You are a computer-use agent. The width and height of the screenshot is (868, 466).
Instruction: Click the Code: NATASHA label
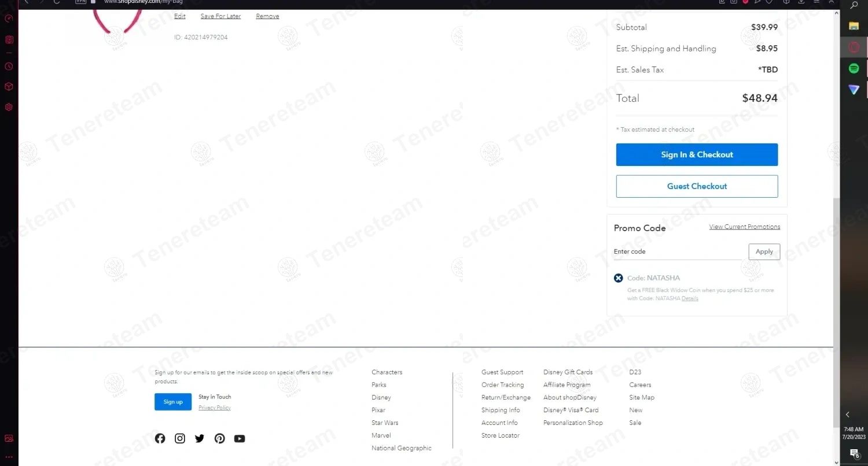coord(653,278)
